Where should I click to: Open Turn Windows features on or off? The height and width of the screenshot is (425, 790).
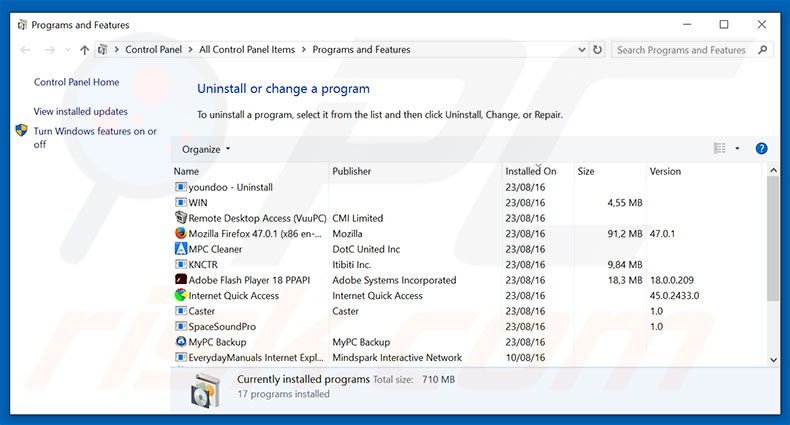(x=95, y=137)
